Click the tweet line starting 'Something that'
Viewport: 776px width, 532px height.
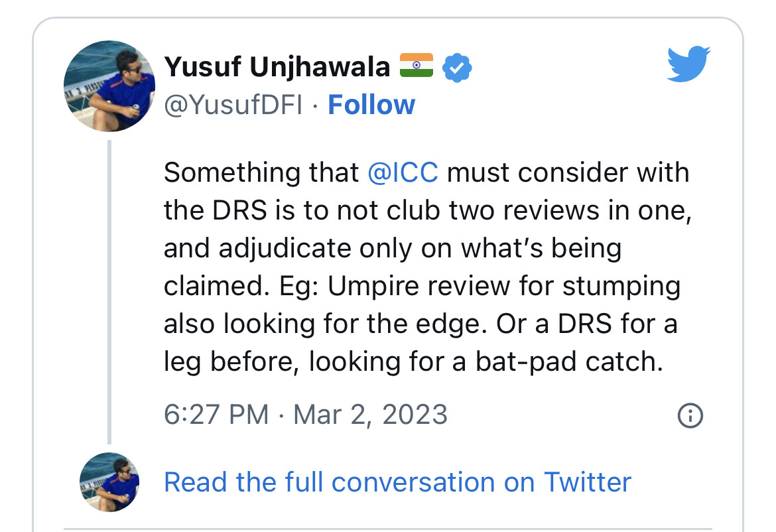pos(426,172)
